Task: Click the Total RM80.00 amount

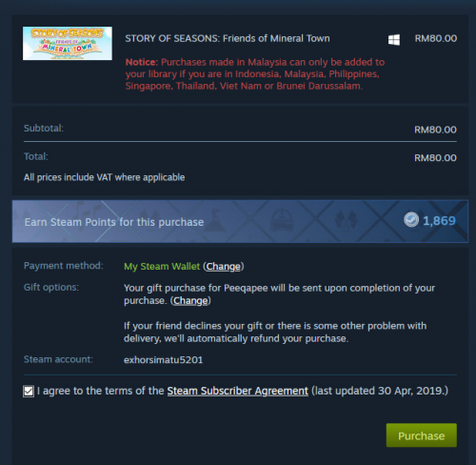Action: point(435,158)
